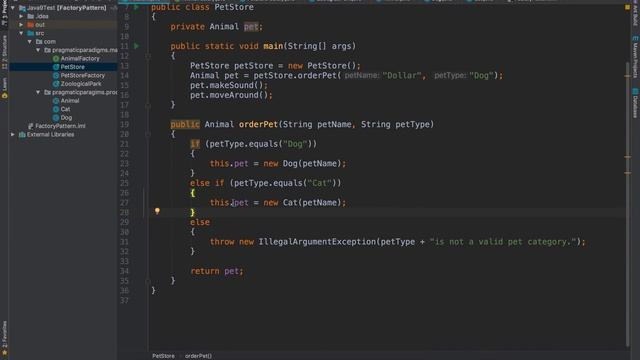640x360 pixels.
Task: Toggle fold marker at line 12
Action: pos(148,56)
